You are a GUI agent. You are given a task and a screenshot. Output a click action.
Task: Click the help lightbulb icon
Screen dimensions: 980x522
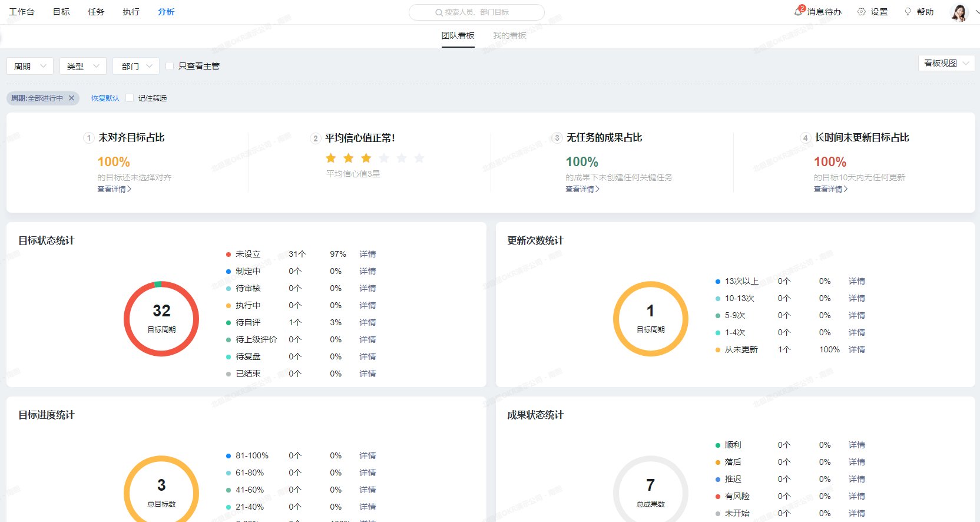pyautogui.click(x=908, y=12)
